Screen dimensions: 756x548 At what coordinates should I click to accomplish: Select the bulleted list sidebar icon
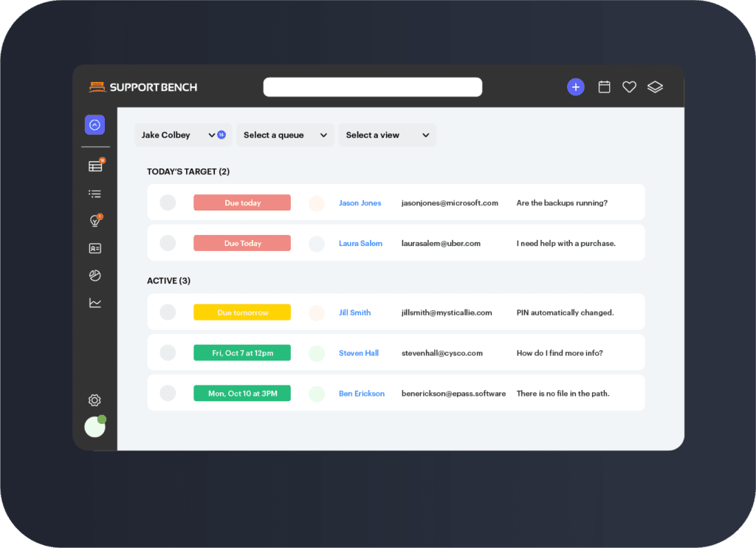click(94, 194)
